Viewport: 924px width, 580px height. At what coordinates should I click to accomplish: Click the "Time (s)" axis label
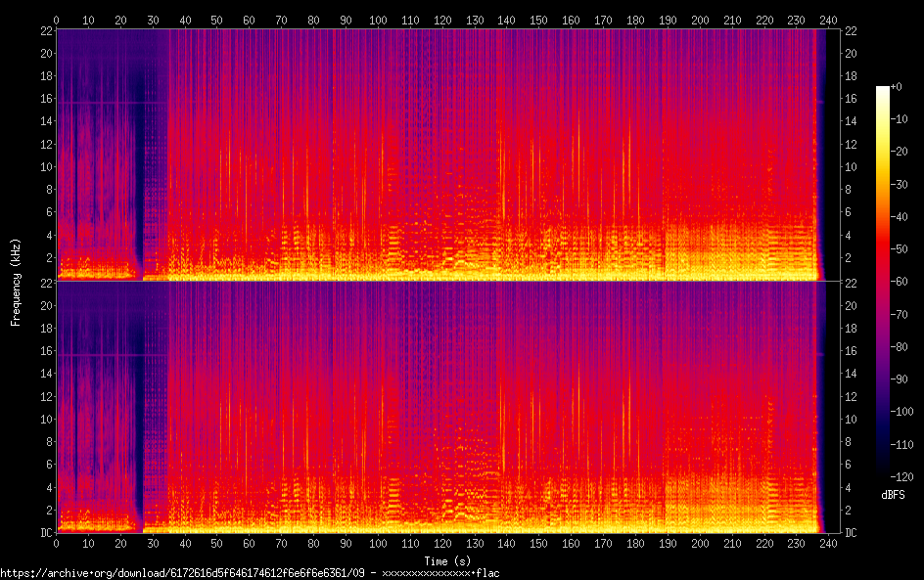click(446, 560)
